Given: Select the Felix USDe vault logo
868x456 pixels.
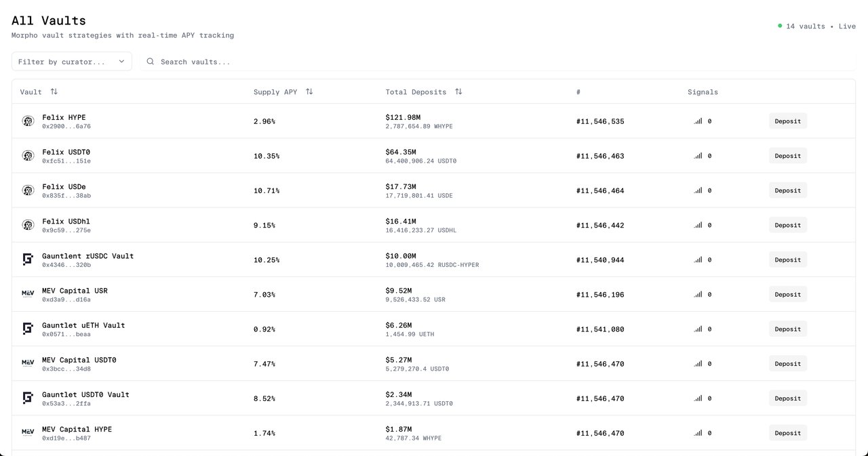Looking at the screenshot, I should [28, 190].
